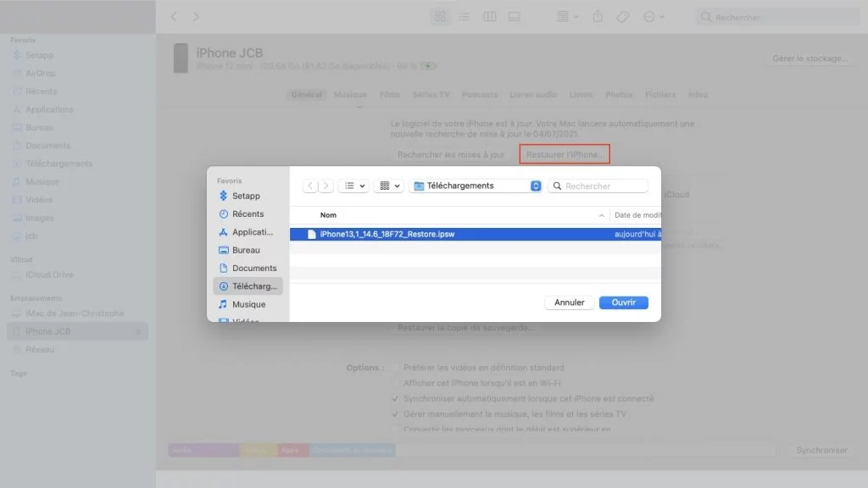Open the selected ipsw file with Ouvrir
Image resolution: width=868 pixels, height=488 pixels.
pyautogui.click(x=623, y=302)
